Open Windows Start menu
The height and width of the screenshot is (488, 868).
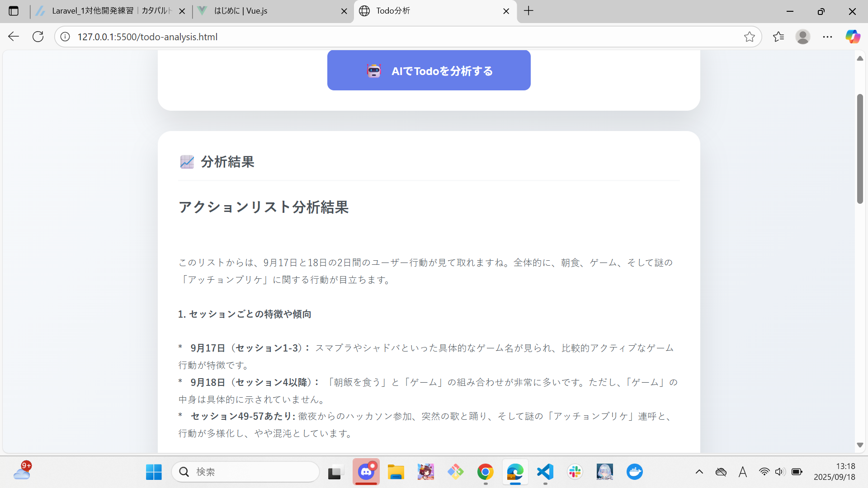[154, 472]
